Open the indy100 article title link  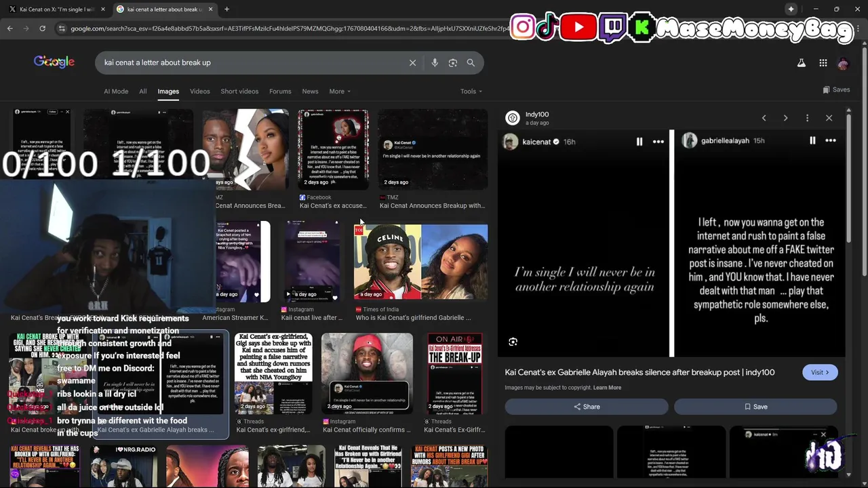[639, 372]
